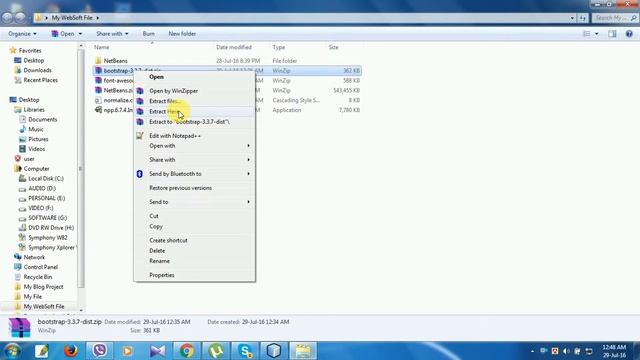Expand the Send to submenu
Image resolution: width=640 pixels, height=360 pixels.
195,202
